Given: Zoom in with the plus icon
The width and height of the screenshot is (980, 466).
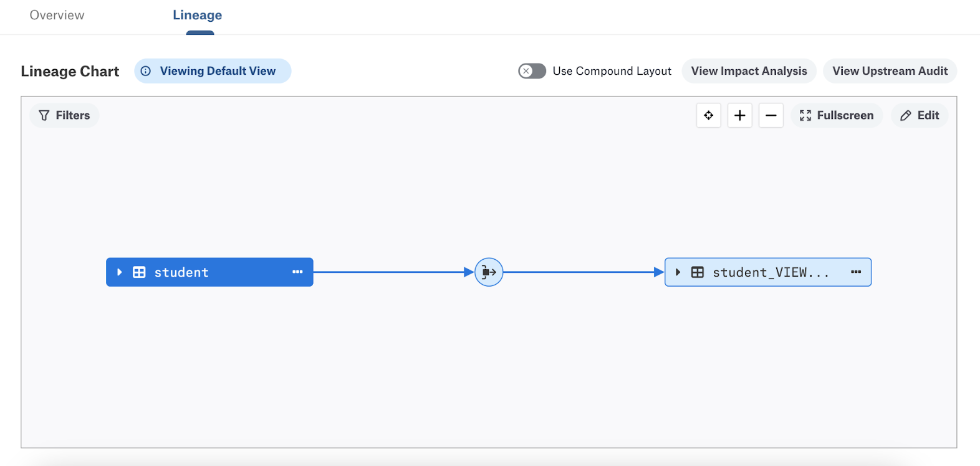Looking at the screenshot, I should (x=739, y=115).
